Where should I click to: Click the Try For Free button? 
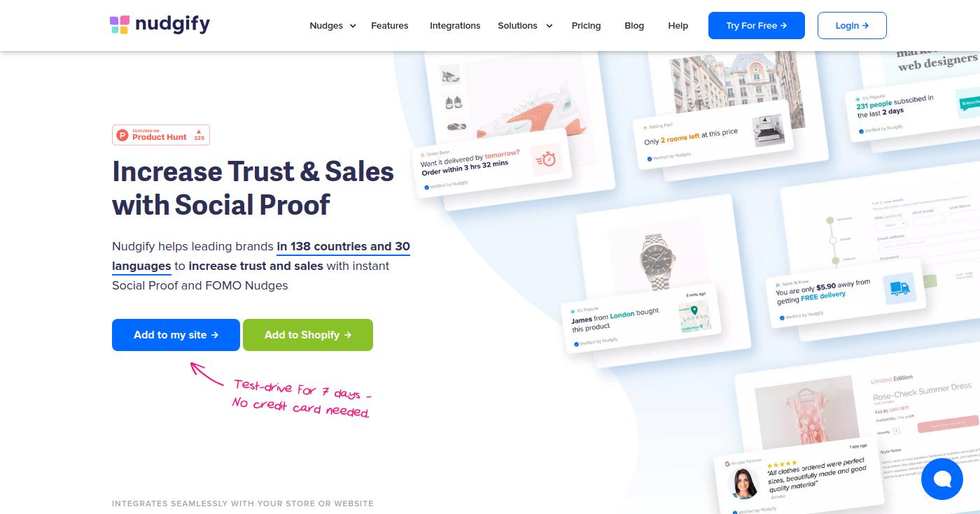pyautogui.click(x=757, y=25)
